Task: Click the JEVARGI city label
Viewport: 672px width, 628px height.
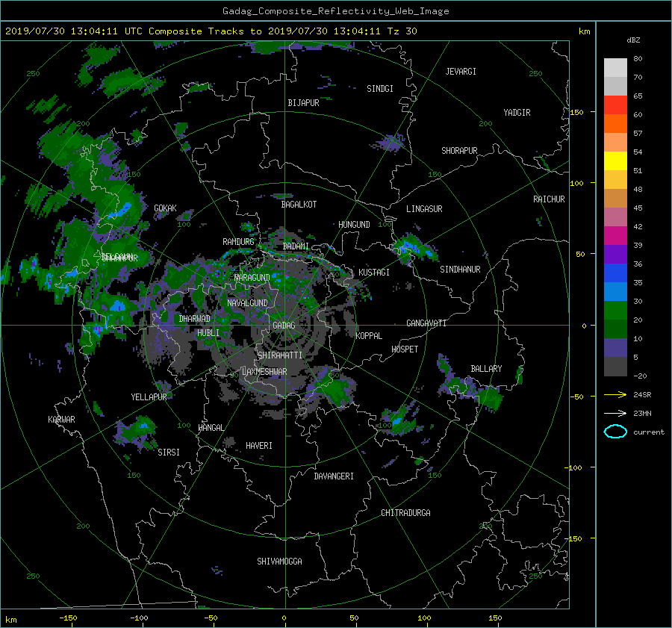Action: (461, 72)
